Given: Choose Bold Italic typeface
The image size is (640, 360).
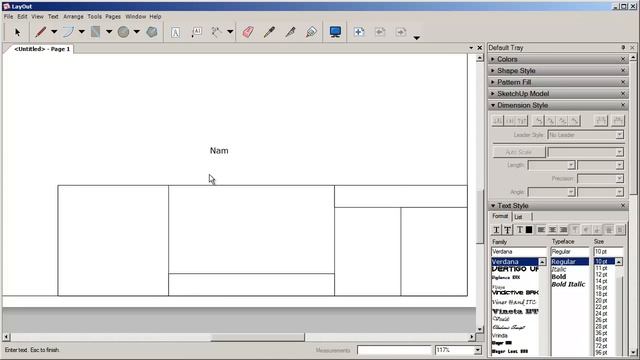Looking at the screenshot, I should pos(568,284).
